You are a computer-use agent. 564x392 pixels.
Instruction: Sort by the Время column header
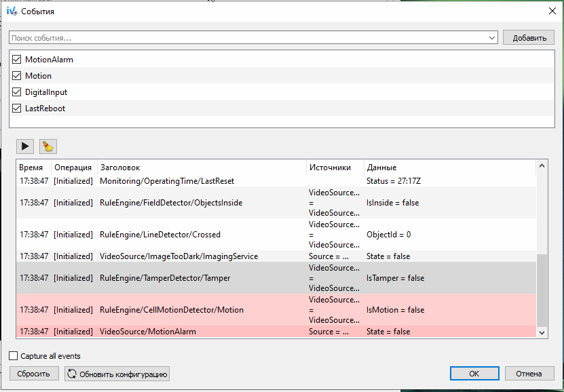(x=34, y=168)
